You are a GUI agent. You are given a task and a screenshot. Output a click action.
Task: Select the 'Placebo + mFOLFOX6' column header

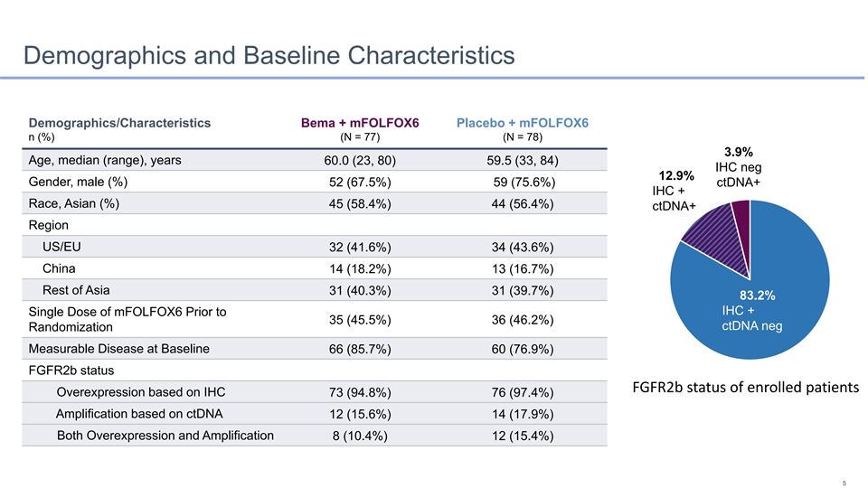coord(523,123)
